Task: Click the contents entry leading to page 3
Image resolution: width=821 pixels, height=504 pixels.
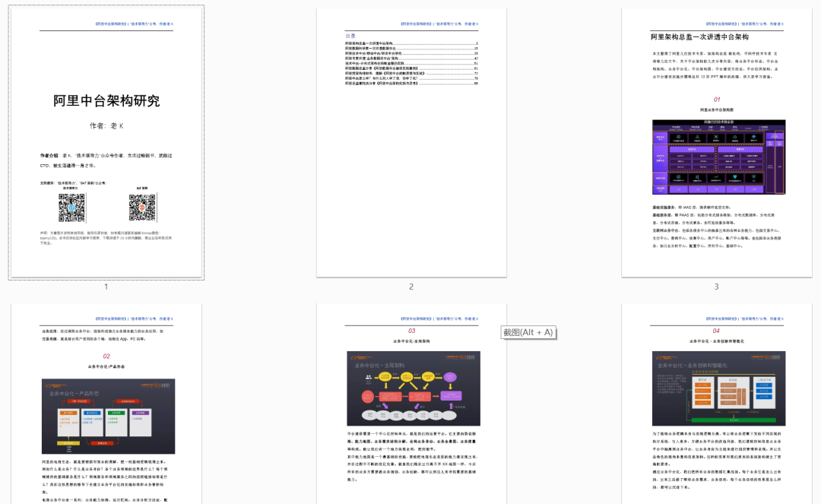Action: [x=411, y=43]
